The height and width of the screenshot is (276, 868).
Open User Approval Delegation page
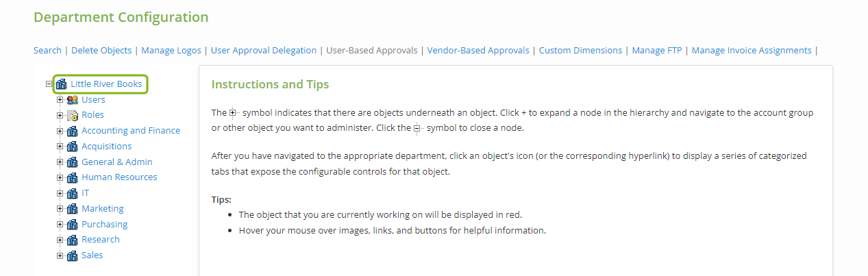click(264, 50)
